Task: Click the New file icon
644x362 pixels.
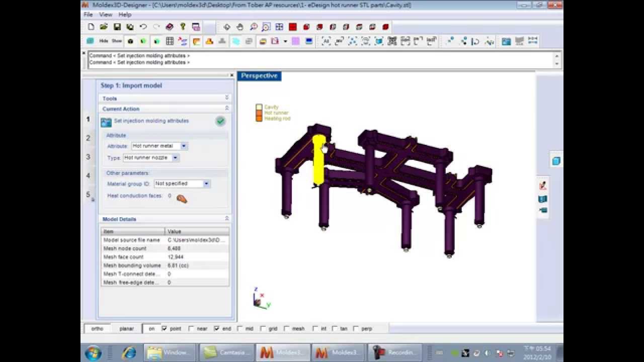Action: click(x=91, y=27)
